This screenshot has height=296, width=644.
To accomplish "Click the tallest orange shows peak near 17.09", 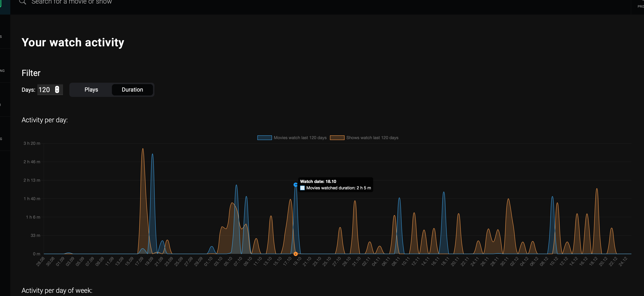I will click(143, 149).
